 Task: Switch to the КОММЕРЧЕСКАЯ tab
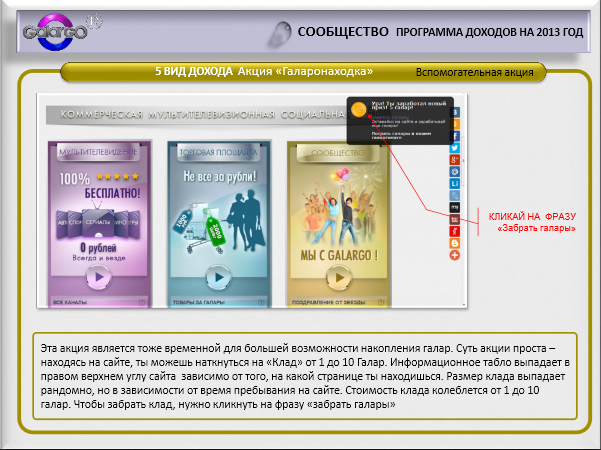(102, 115)
